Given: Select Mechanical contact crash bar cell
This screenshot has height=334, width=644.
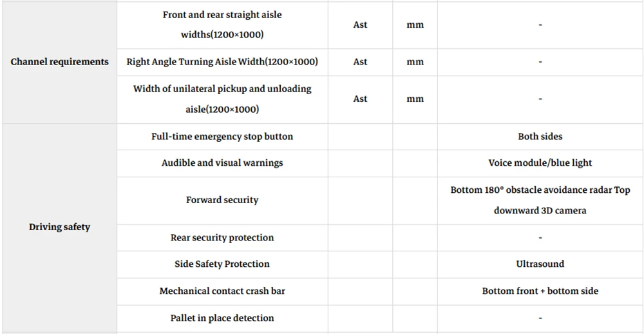Looking at the screenshot, I should pos(222,291).
